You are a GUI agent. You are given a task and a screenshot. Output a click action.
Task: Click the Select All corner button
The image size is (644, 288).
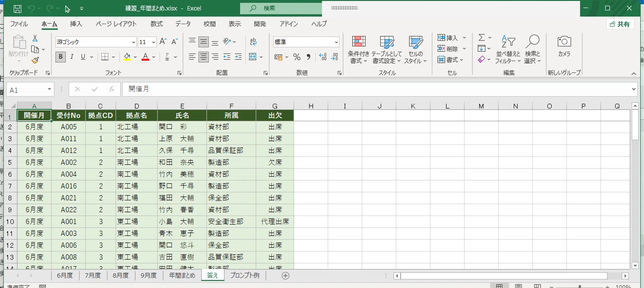coord(11,106)
